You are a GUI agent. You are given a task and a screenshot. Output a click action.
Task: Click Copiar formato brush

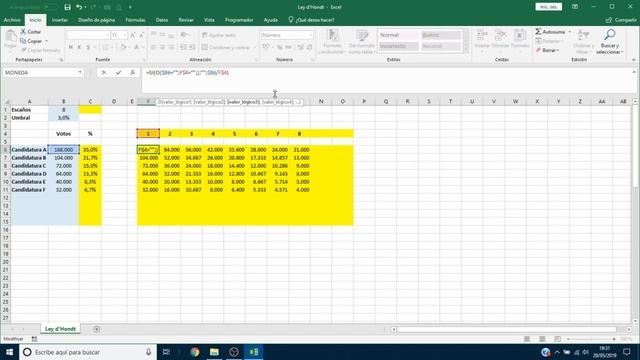click(40, 50)
